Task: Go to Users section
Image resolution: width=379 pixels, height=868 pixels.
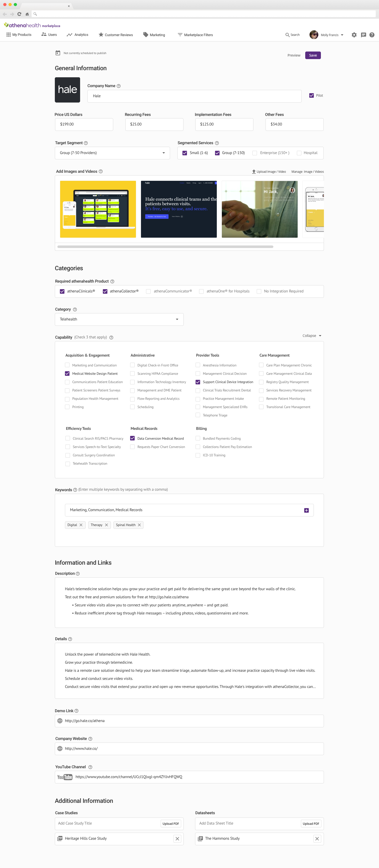Action: point(49,35)
